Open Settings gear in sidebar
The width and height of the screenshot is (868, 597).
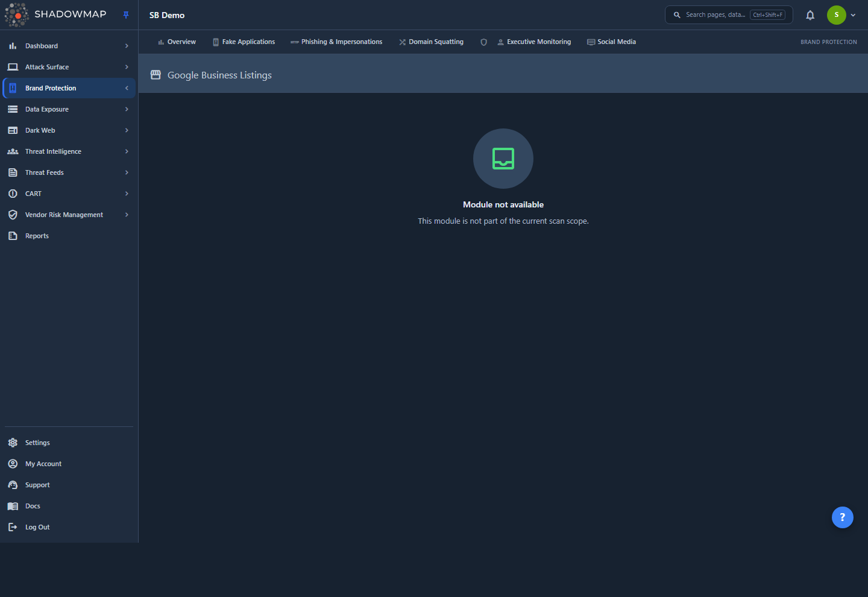click(13, 443)
